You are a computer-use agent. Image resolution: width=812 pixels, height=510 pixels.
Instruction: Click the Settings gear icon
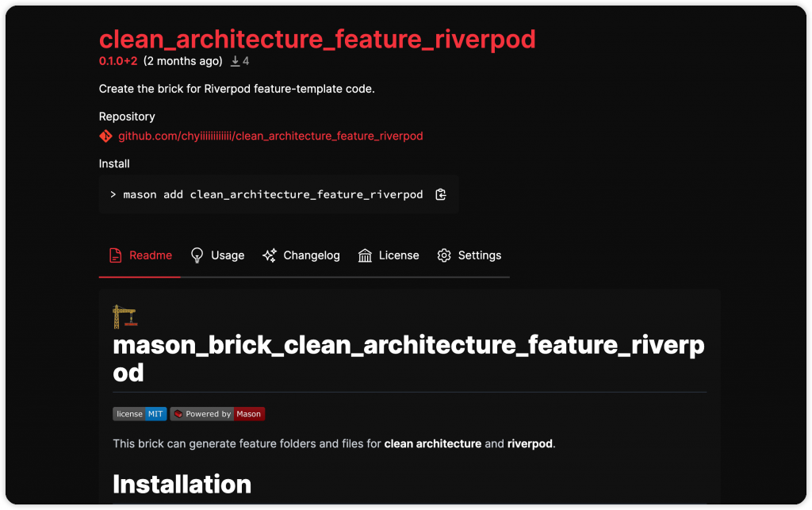[x=444, y=255]
